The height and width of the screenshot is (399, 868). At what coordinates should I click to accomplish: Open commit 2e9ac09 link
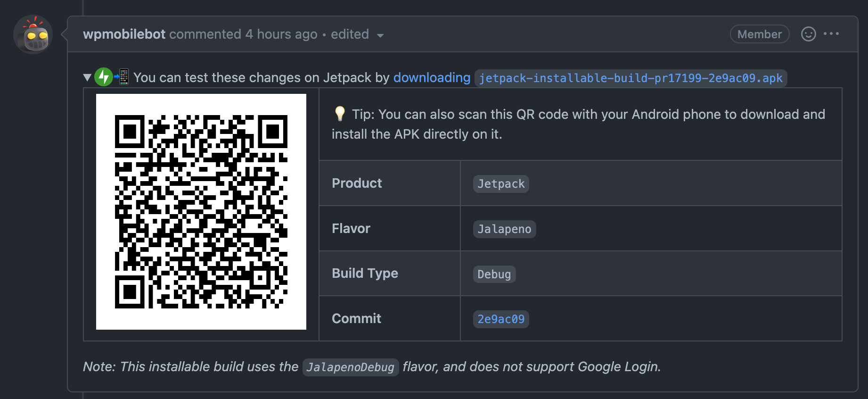[x=501, y=319]
